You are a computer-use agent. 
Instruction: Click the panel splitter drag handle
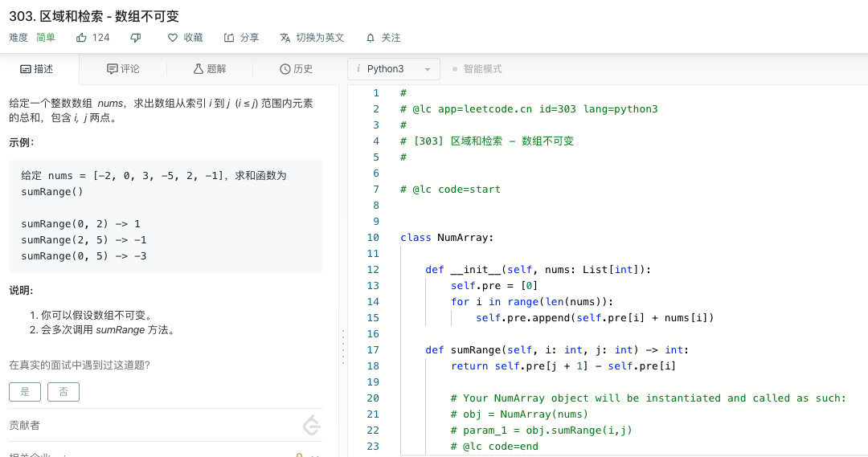343,347
